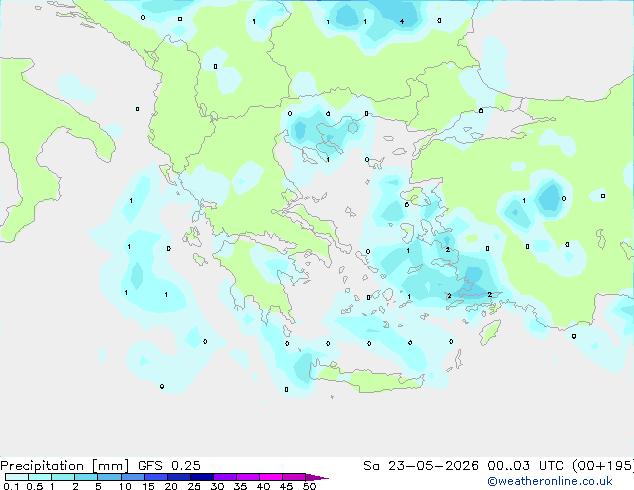Click the '4' precipitation value at map top
The image size is (634, 490).
tap(402, 21)
